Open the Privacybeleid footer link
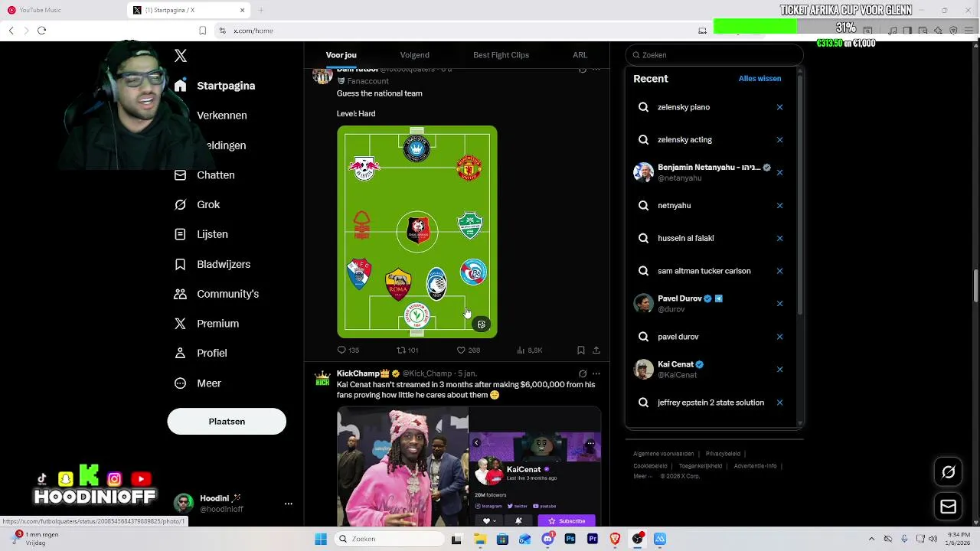Viewport: 980px width, 551px height. coord(723,454)
